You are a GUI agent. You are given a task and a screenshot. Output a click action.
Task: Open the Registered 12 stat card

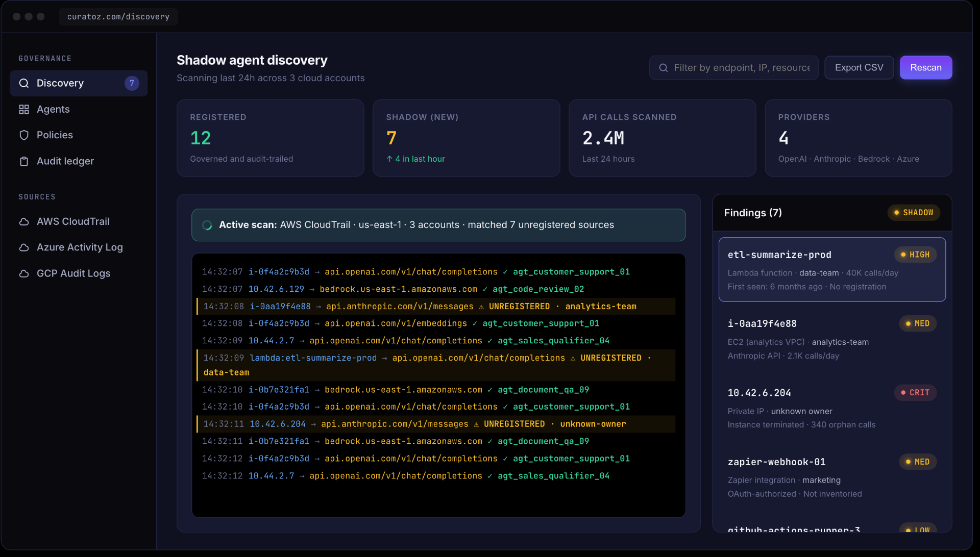(x=270, y=138)
